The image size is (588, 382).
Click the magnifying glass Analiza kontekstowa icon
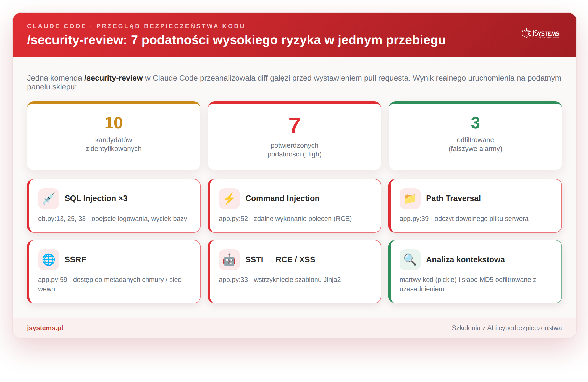pyautogui.click(x=410, y=260)
